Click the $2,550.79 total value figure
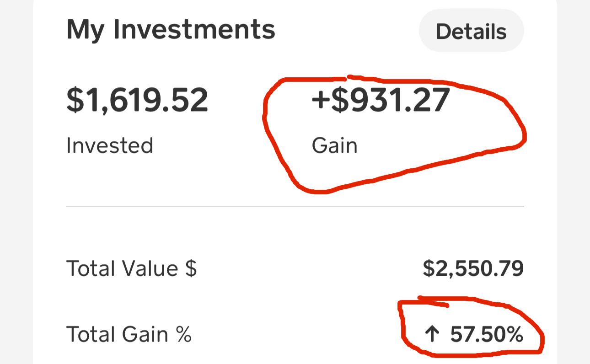Image resolution: width=590 pixels, height=364 pixels. tap(473, 269)
